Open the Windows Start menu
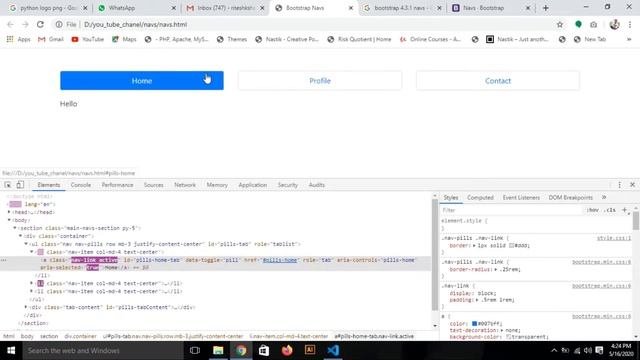Screen dimensions: 640x360 point(11,351)
